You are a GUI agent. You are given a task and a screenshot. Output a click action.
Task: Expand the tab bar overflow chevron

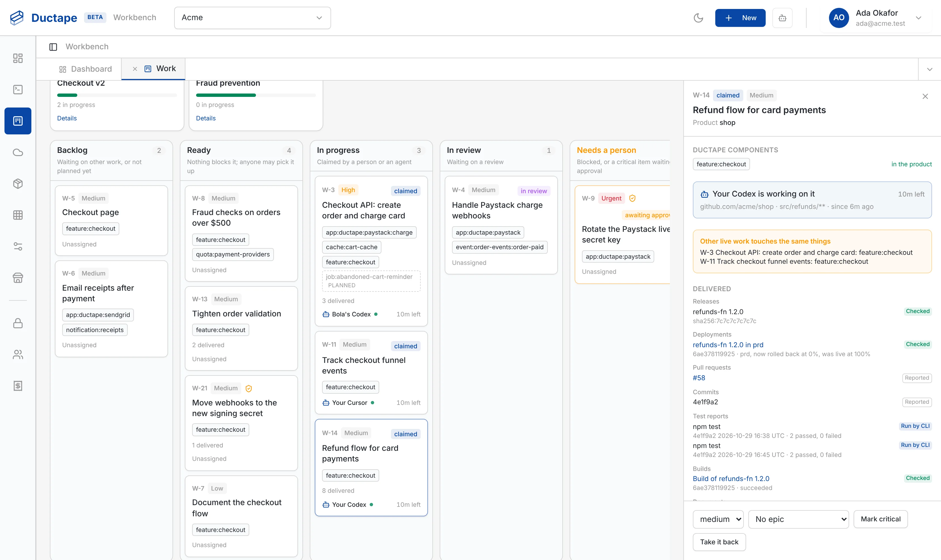930,69
